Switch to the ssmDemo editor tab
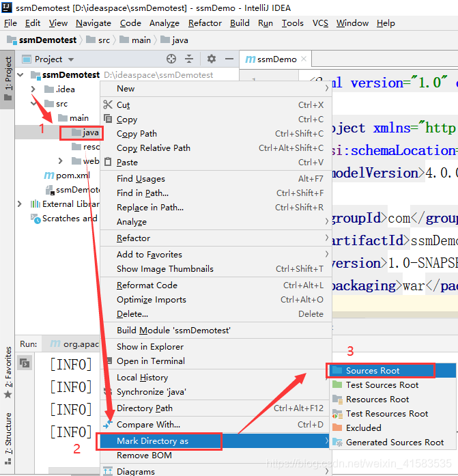The width and height of the screenshot is (458, 476). click(x=272, y=59)
